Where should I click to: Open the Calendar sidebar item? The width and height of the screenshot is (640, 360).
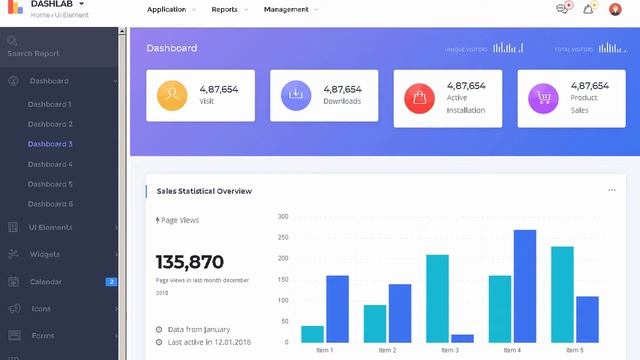tap(45, 282)
